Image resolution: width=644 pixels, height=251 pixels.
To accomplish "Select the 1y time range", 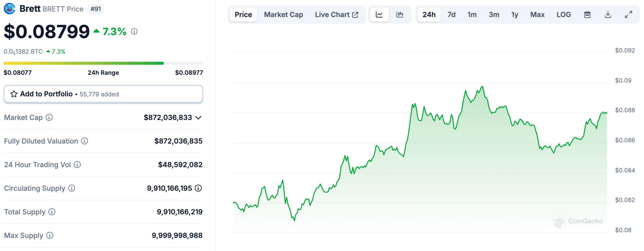I will click(x=515, y=14).
